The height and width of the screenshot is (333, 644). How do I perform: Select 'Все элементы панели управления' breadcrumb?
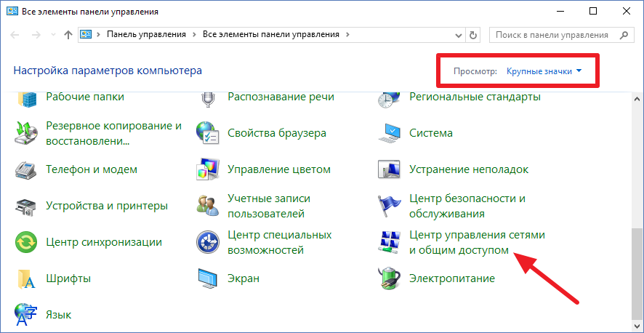(x=270, y=34)
